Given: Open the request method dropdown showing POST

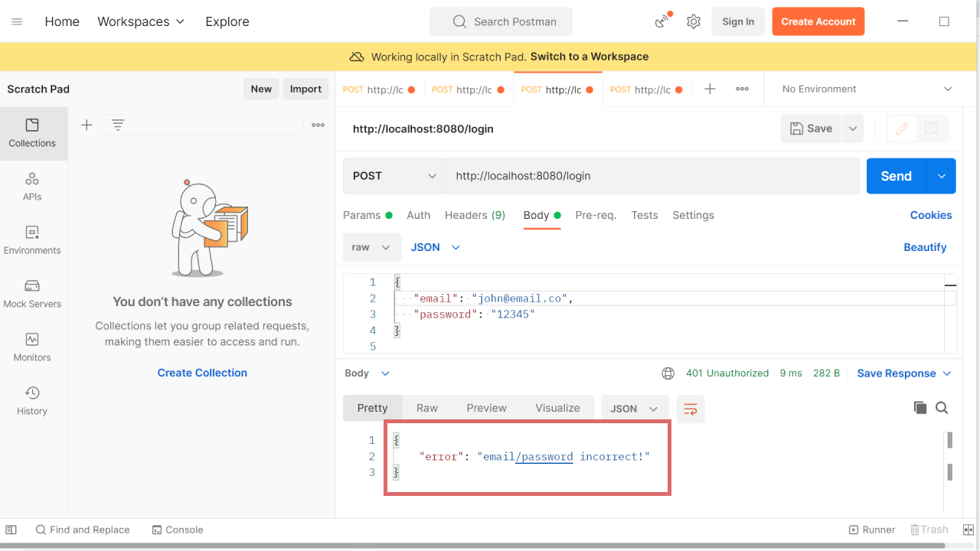Looking at the screenshot, I should (x=393, y=175).
